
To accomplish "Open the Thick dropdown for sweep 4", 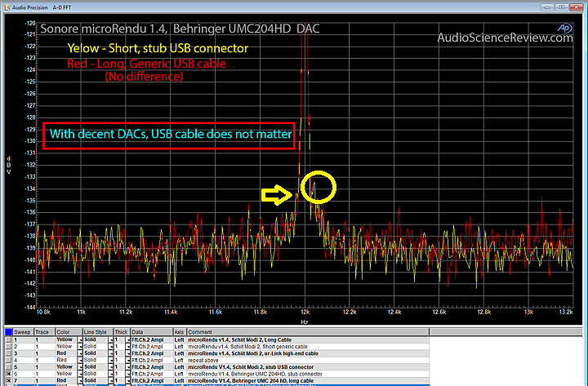I will [128, 360].
